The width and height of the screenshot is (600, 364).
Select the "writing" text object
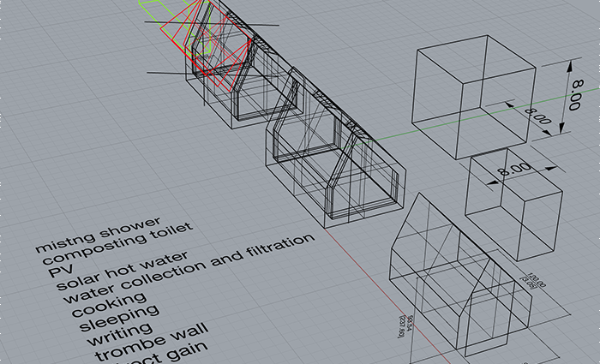(x=120, y=334)
